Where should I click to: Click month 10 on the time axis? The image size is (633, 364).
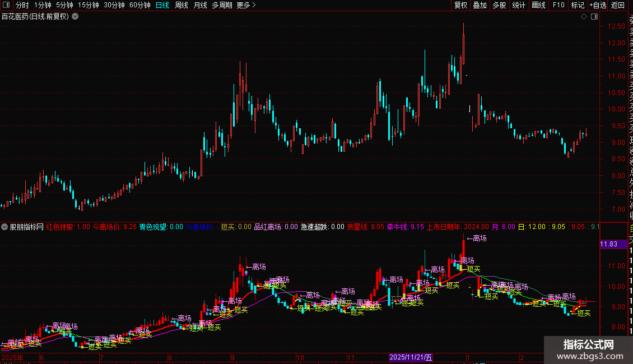300,357
